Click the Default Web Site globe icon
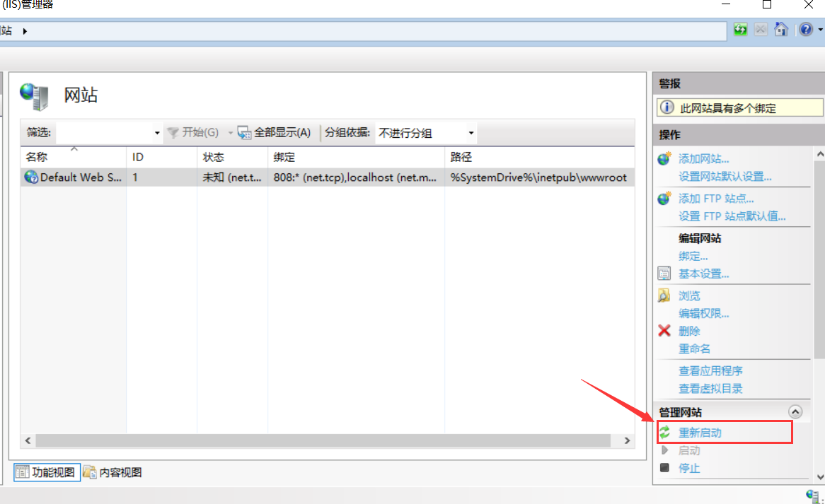 tap(31, 177)
